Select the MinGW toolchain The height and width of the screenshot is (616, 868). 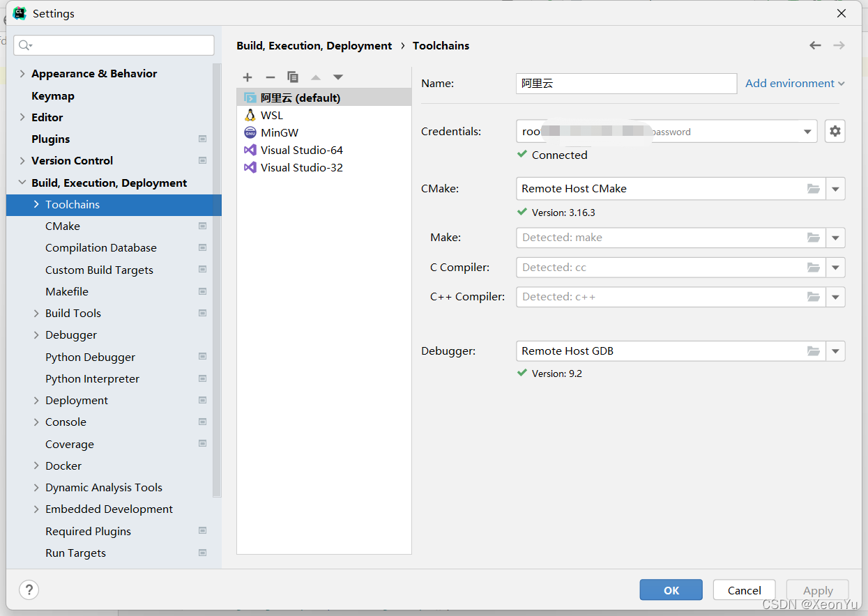point(324,132)
